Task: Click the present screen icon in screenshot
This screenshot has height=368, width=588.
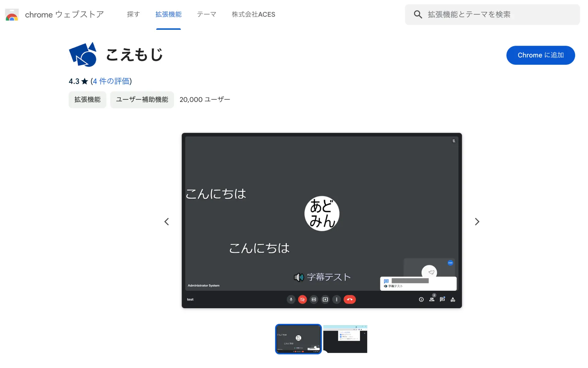Action: click(x=325, y=299)
